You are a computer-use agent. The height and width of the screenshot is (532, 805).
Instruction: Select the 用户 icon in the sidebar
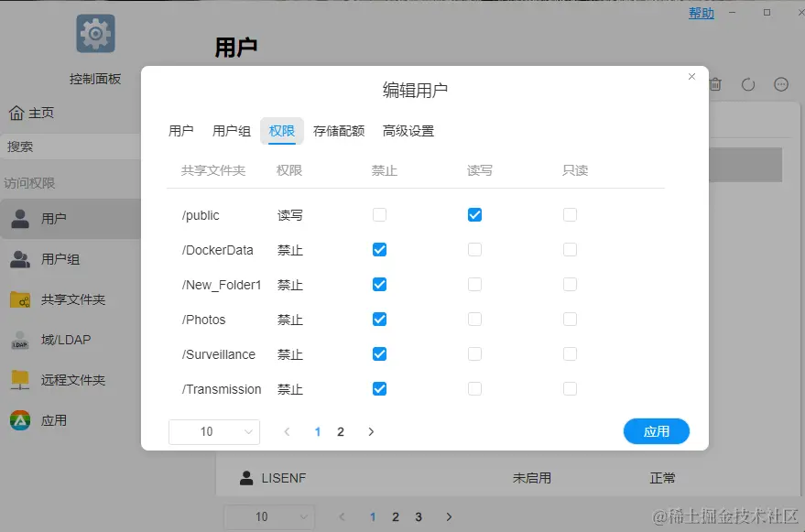[20, 218]
